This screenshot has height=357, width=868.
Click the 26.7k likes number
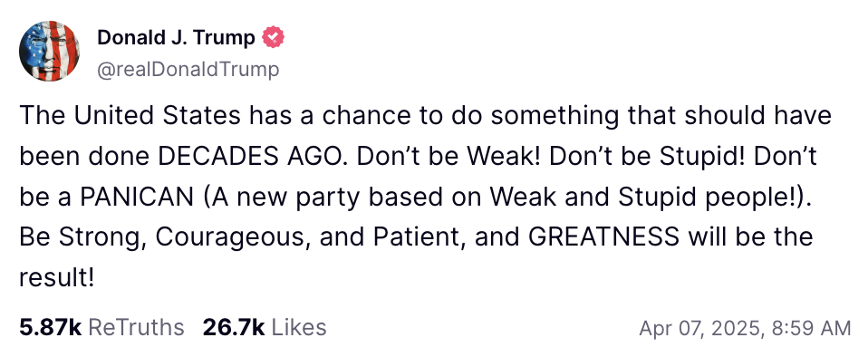tap(234, 328)
